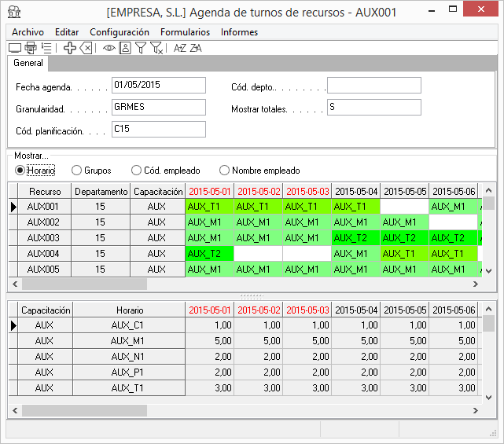Open the Archivo menu

[x=28, y=32]
